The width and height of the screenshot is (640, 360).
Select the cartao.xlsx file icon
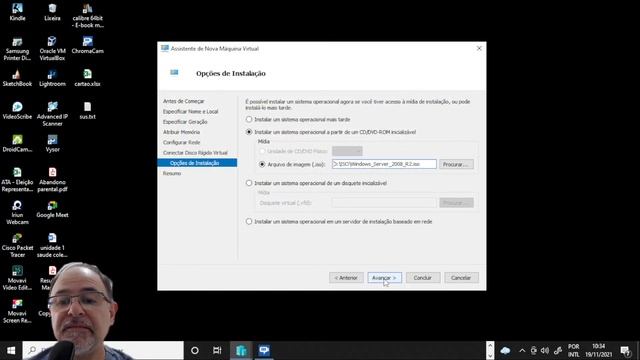point(87,78)
